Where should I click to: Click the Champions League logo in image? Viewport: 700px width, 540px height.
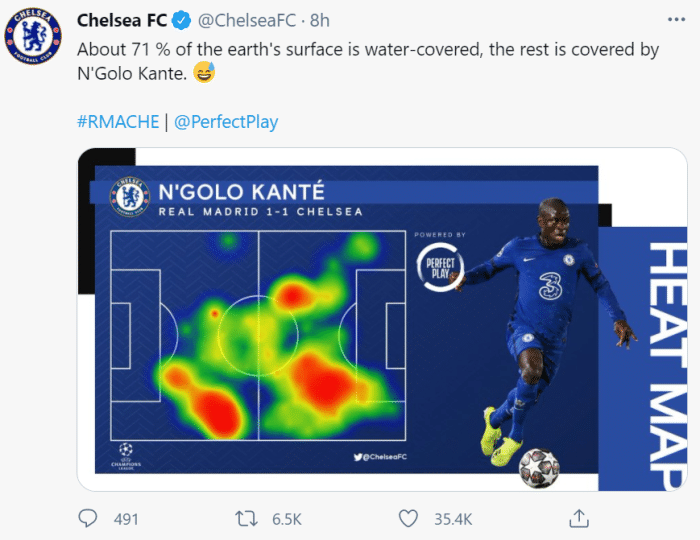[127, 455]
